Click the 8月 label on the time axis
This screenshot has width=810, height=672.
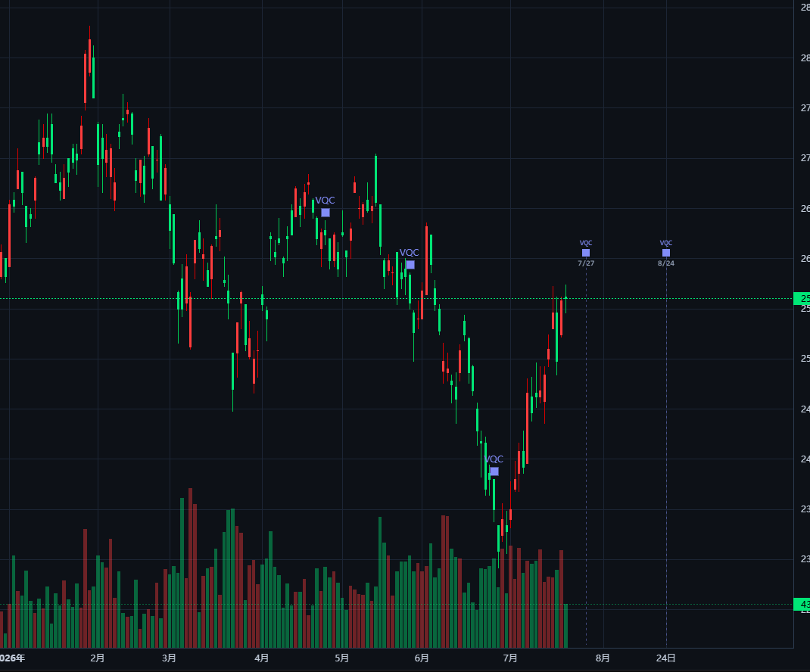603,658
